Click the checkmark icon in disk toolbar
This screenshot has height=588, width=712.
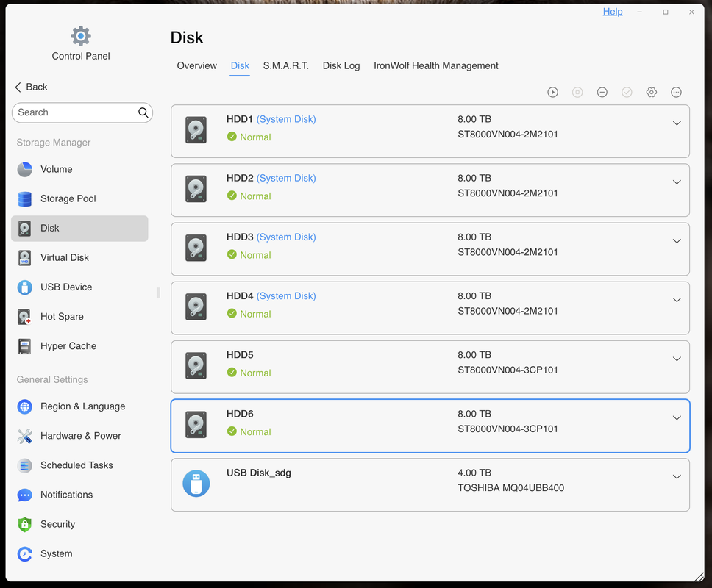[x=627, y=92]
